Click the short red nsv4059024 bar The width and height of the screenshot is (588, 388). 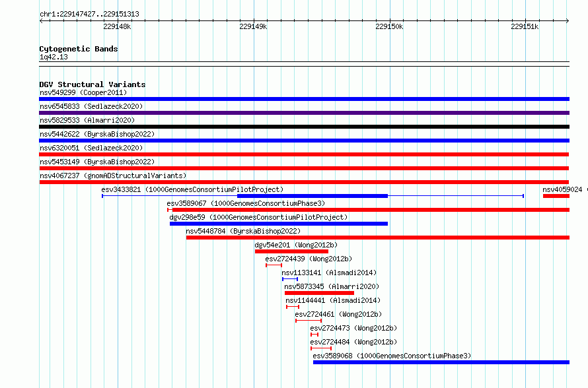(556, 196)
